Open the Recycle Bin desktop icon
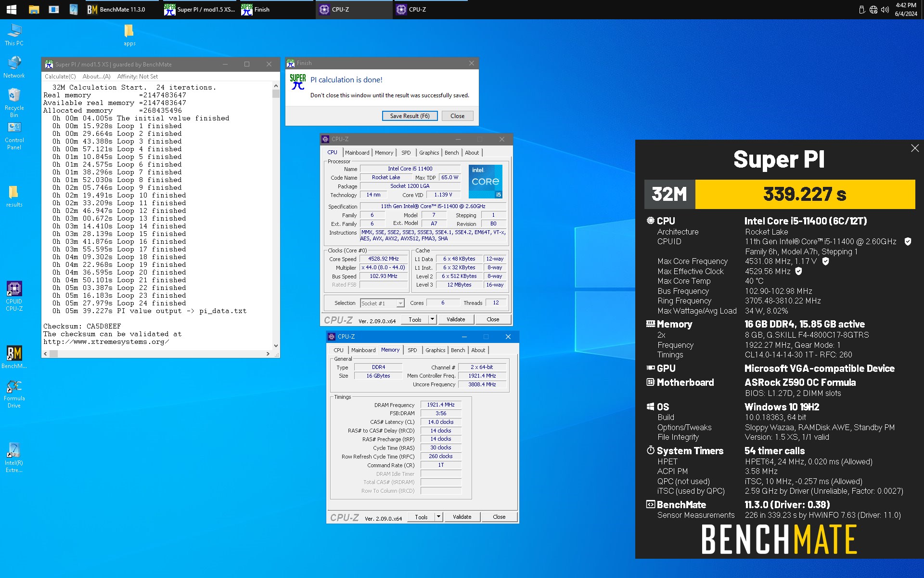Viewport: 924px width, 578px height. pos(14,103)
